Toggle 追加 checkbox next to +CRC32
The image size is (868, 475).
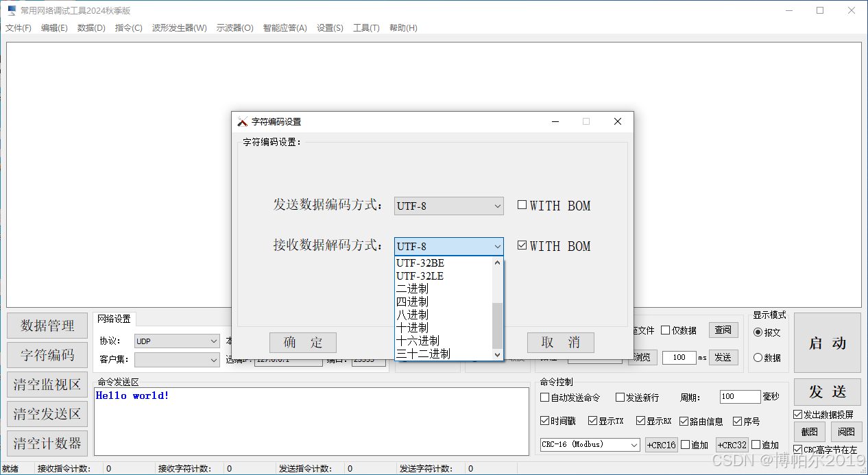[756, 445]
